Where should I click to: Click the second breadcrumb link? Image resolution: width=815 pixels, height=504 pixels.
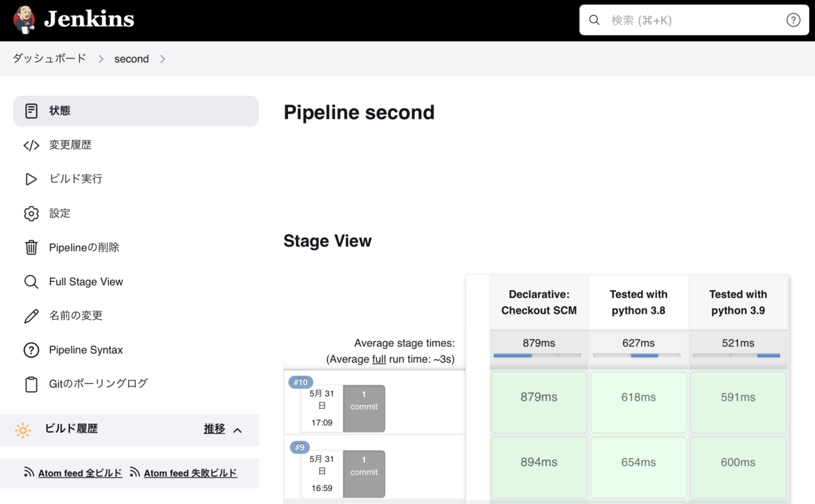pos(132,59)
